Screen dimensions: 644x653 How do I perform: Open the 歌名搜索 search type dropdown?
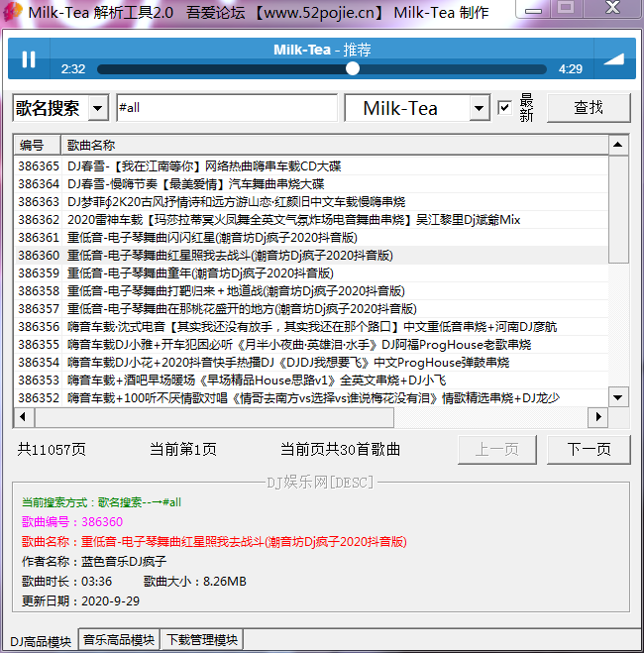[x=98, y=108]
